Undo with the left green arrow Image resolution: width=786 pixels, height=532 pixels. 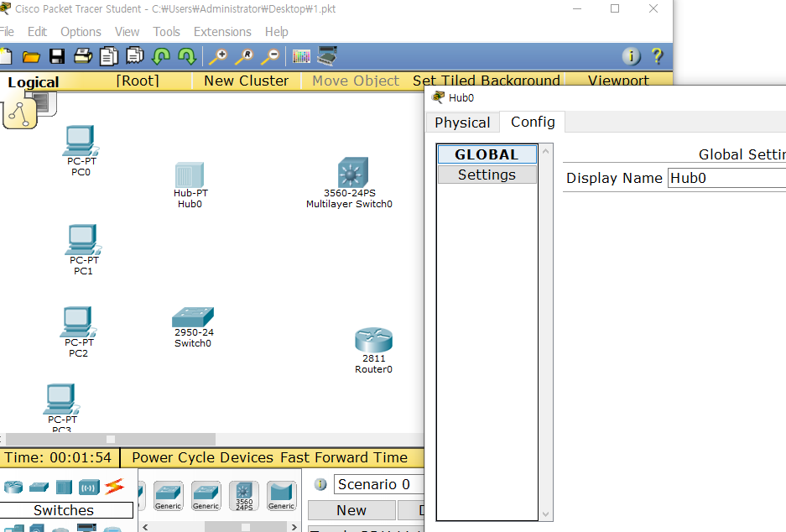click(x=161, y=56)
